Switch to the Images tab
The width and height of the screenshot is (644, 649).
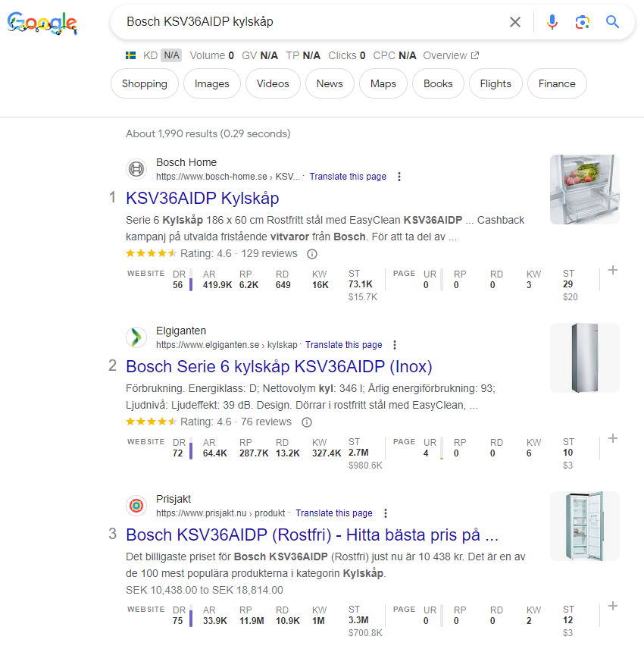pos(211,83)
